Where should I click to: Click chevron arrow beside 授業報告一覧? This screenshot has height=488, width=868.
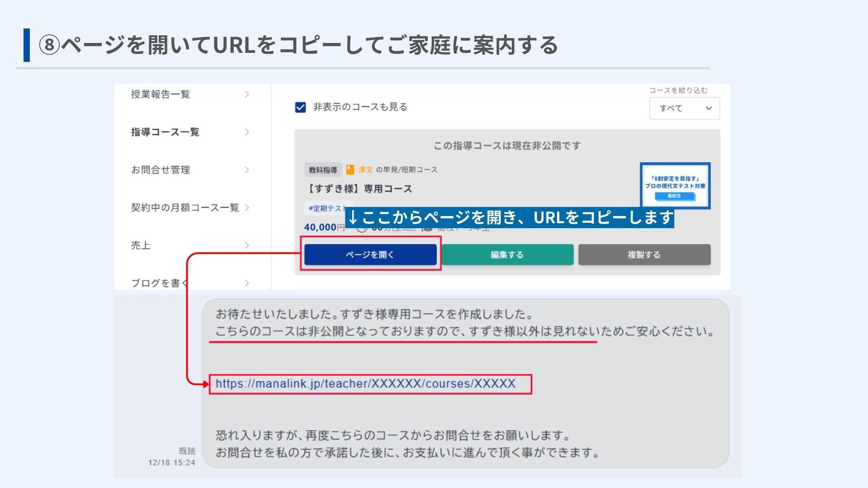pos(247,94)
